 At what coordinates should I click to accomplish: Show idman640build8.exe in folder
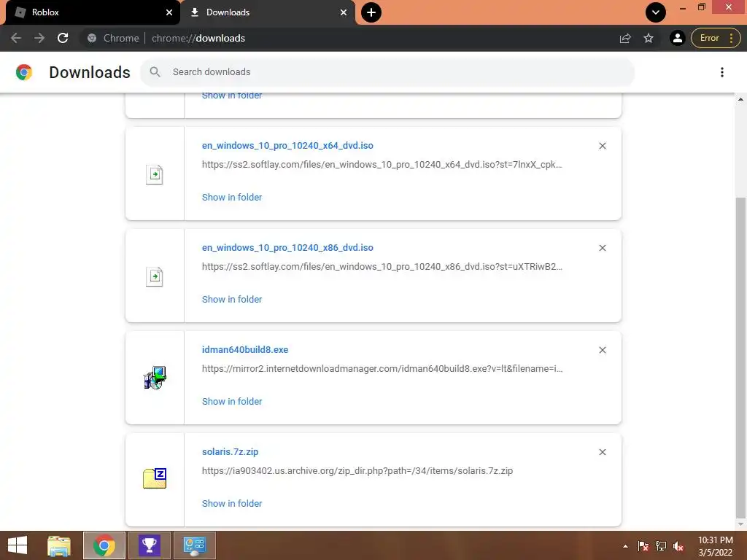click(232, 402)
